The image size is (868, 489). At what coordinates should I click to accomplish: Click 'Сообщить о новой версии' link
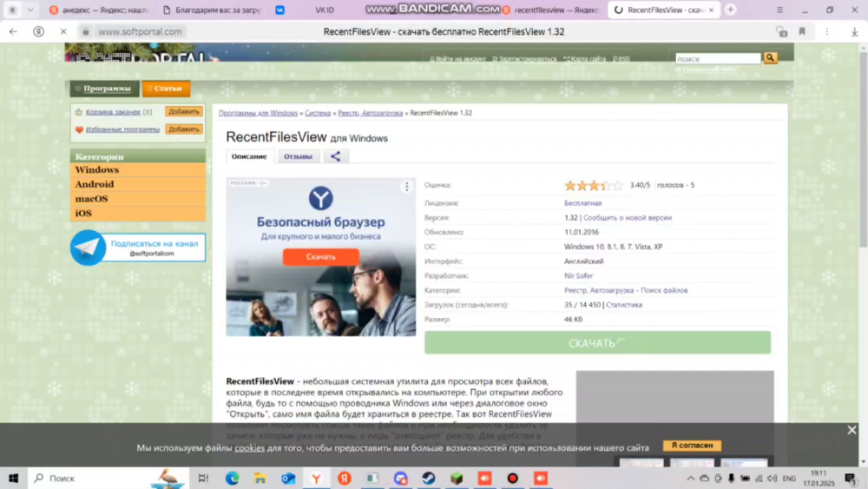coord(628,218)
